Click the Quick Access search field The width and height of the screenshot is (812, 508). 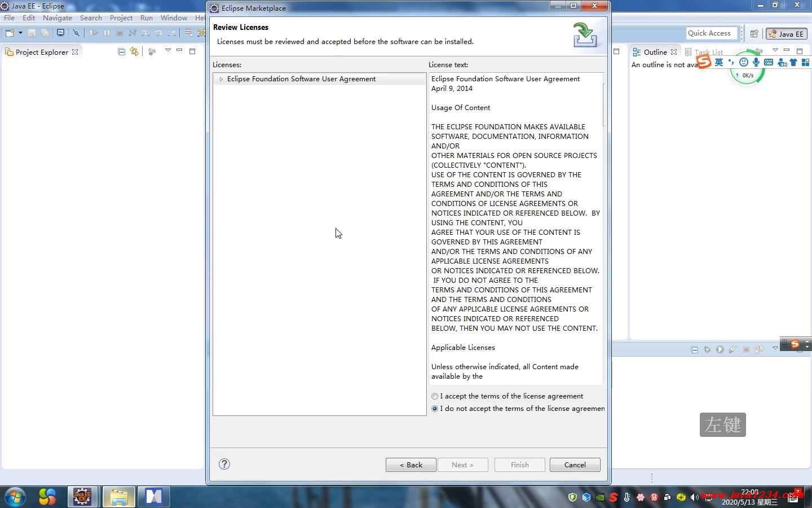pyautogui.click(x=712, y=33)
